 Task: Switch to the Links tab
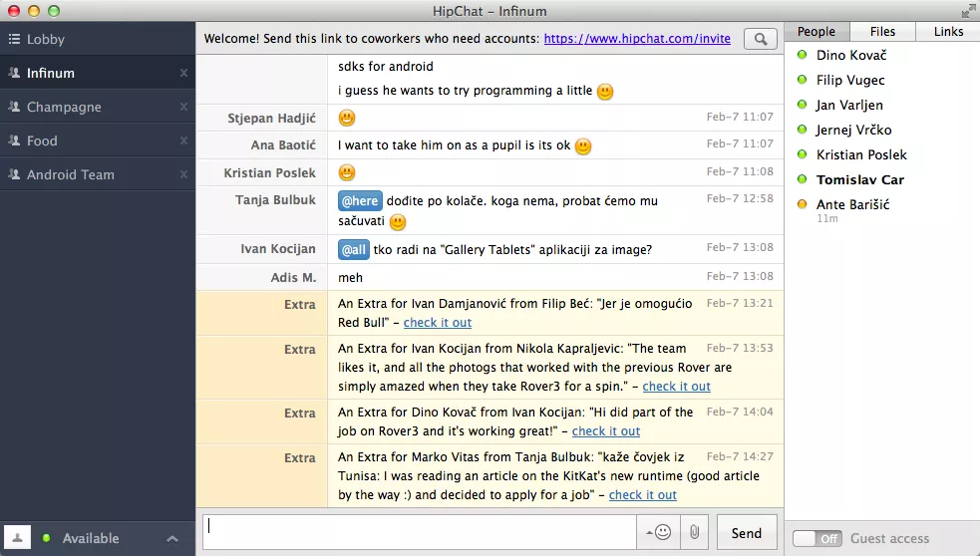coord(948,32)
